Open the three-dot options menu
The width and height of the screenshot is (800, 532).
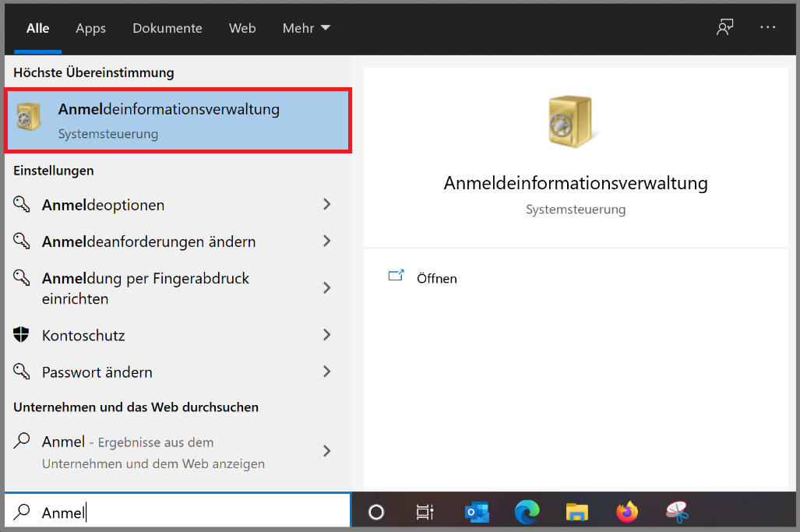coord(768,27)
